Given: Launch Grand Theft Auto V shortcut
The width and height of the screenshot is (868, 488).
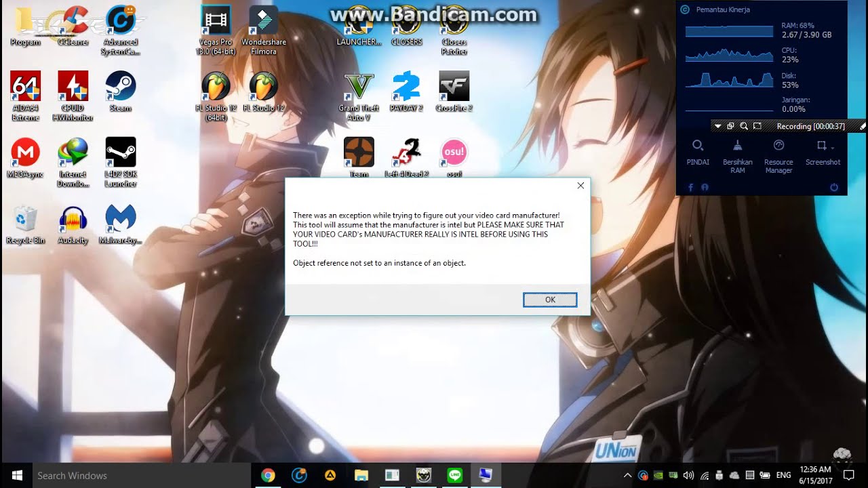Looking at the screenshot, I should 359,96.
